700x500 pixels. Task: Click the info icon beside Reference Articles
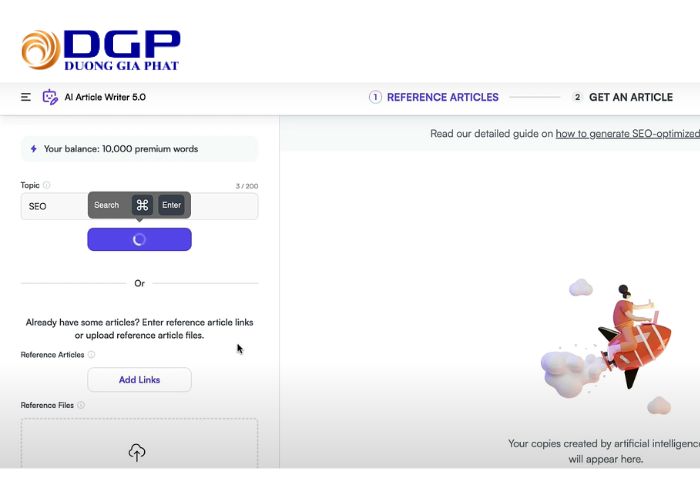coord(91,354)
